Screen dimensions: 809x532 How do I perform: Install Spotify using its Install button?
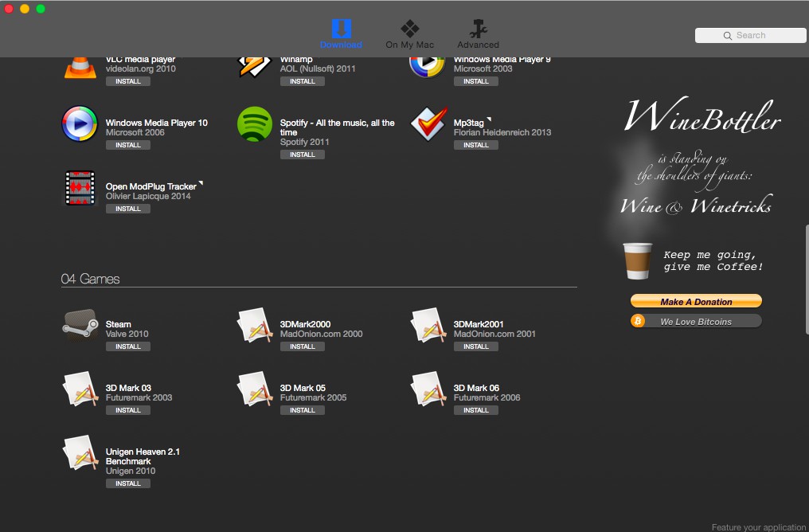[303, 155]
